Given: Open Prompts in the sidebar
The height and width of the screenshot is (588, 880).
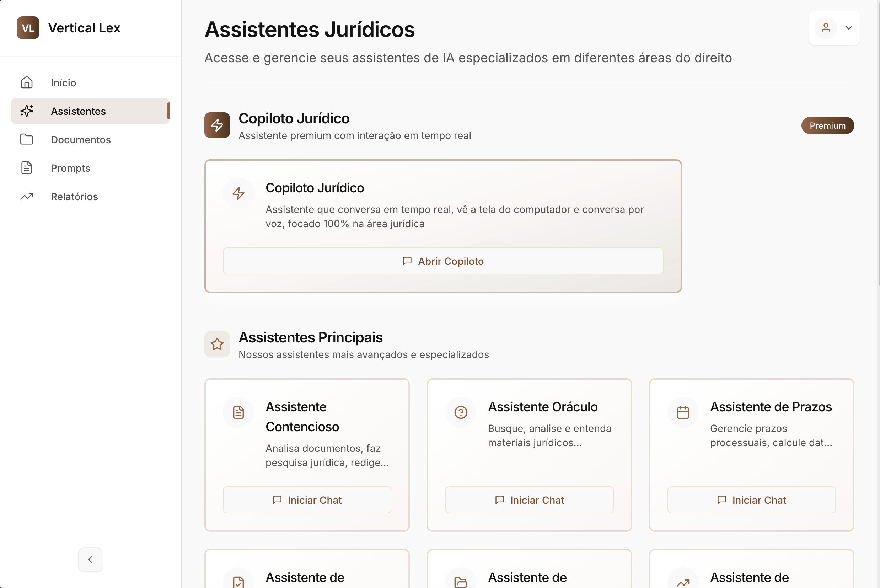Looking at the screenshot, I should [90, 168].
